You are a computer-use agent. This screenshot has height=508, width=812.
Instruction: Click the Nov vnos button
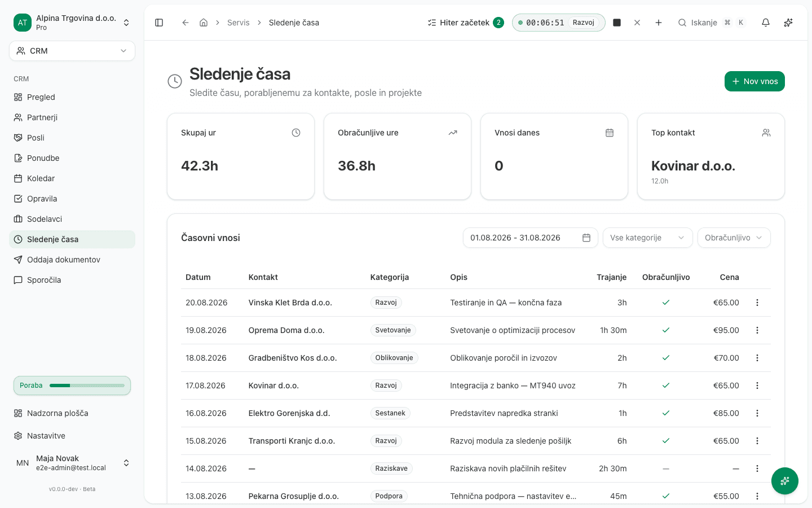tap(754, 81)
